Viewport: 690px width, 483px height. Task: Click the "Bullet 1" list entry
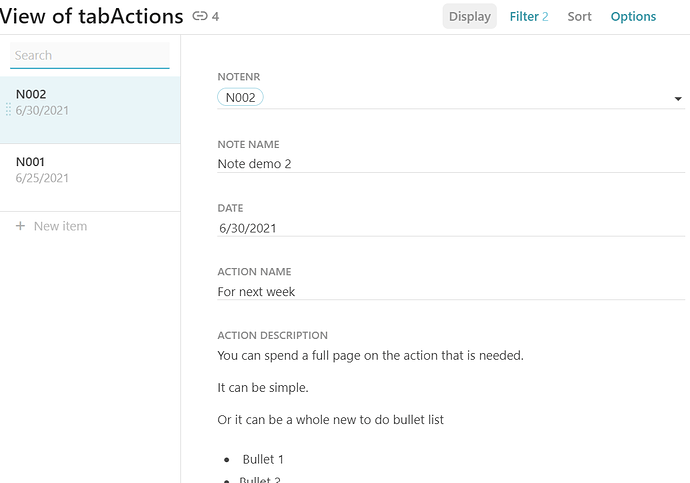263,459
